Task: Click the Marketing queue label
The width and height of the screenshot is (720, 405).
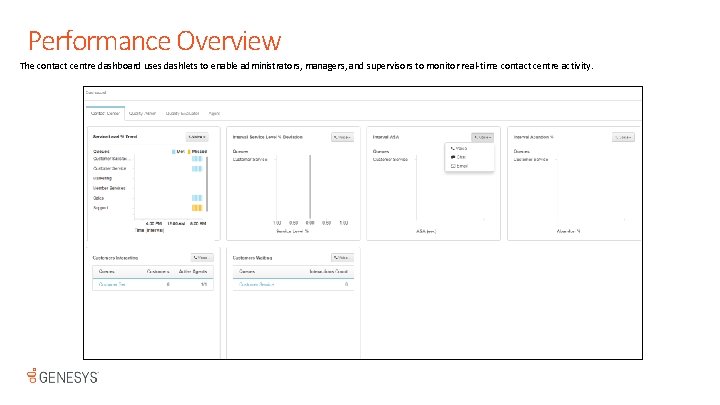Action: 102,178
